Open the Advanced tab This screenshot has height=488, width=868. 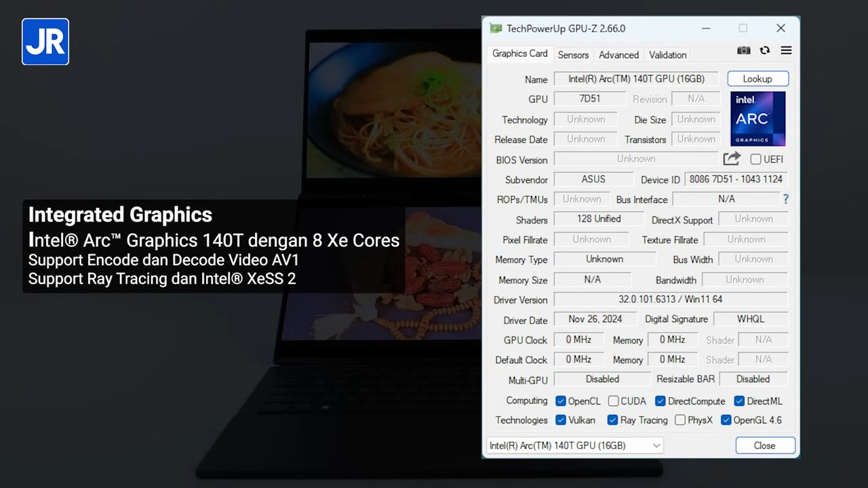coord(618,55)
